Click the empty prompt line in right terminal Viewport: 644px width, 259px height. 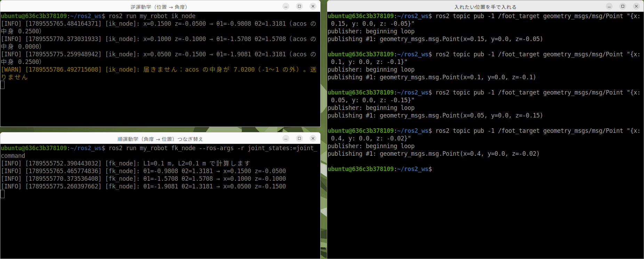click(x=380, y=169)
